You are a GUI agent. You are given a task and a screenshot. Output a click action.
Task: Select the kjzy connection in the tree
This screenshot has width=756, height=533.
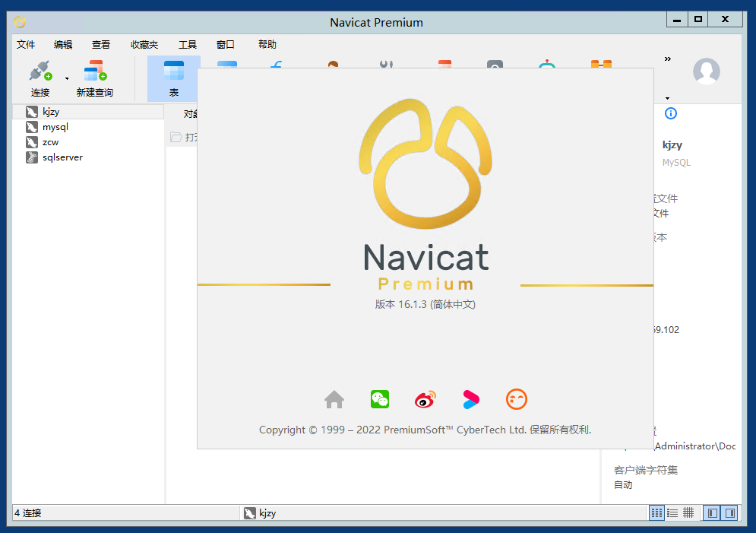[x=88, y=112]
